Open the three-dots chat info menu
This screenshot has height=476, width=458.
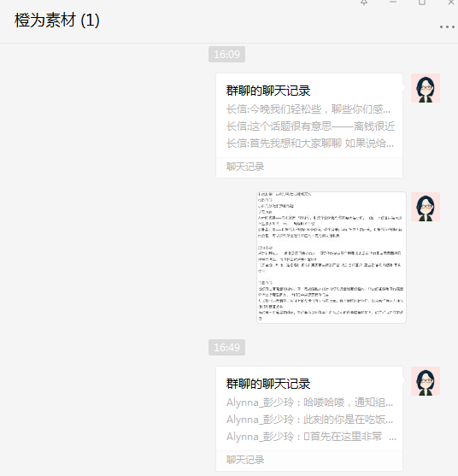coord(447,27)
